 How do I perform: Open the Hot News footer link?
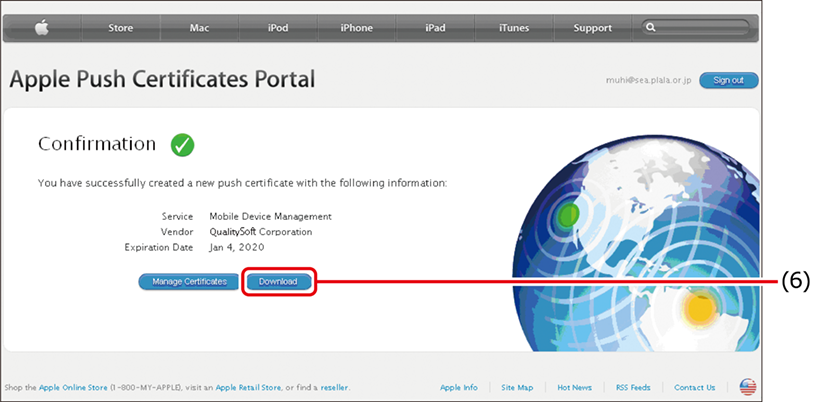(x=574, y=387)
